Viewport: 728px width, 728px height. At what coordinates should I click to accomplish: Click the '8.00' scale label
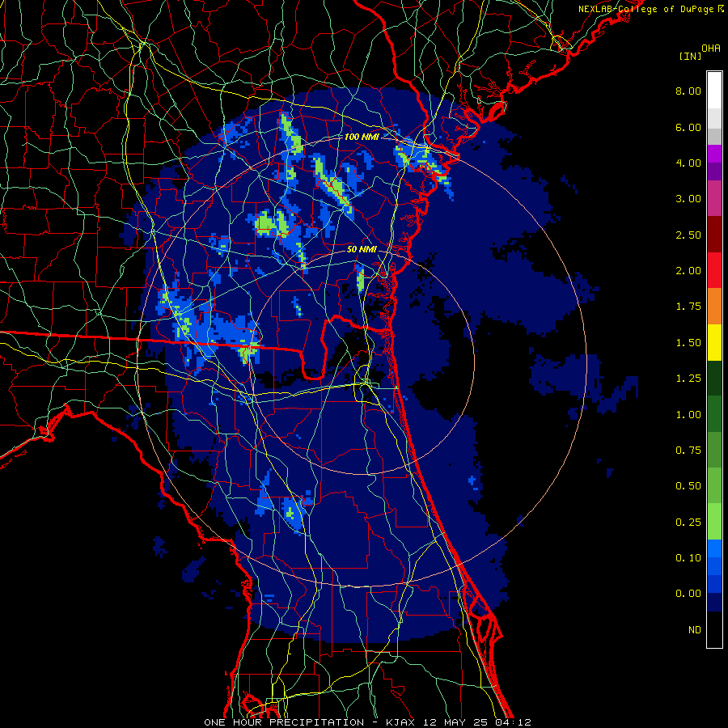click(688, 91)
